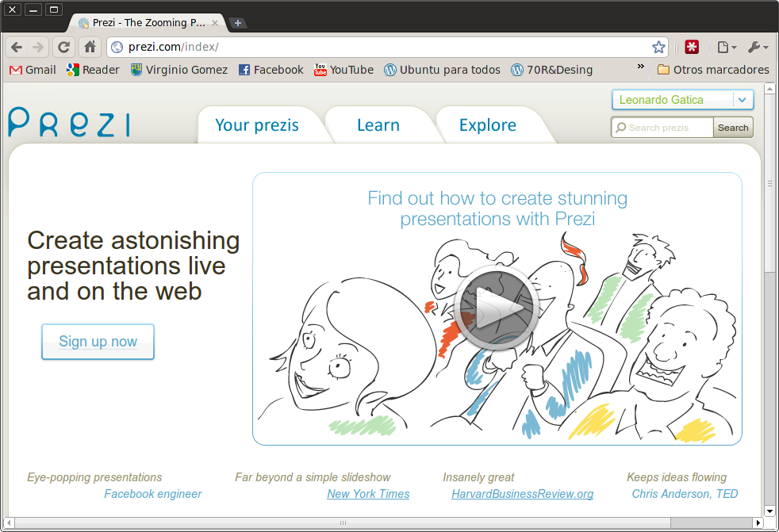The width and height of the screenshot is (779, 532).
Task: Switch to the Explore tab
Action: (x=487, y=125)
